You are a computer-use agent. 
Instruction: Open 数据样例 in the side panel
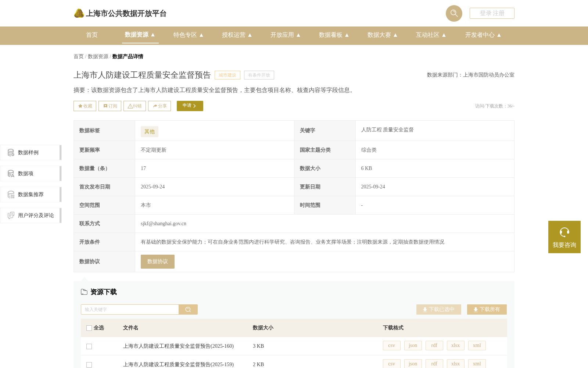pos(31,152)
